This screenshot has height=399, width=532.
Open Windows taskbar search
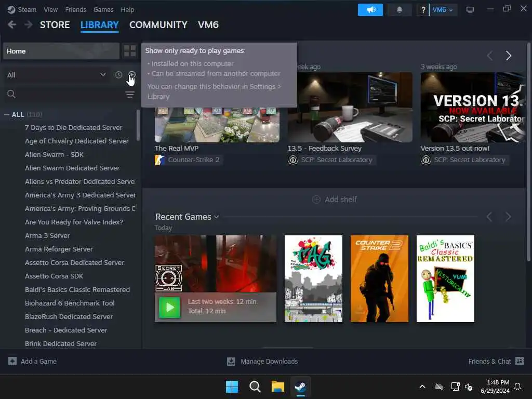click(255, 387)
